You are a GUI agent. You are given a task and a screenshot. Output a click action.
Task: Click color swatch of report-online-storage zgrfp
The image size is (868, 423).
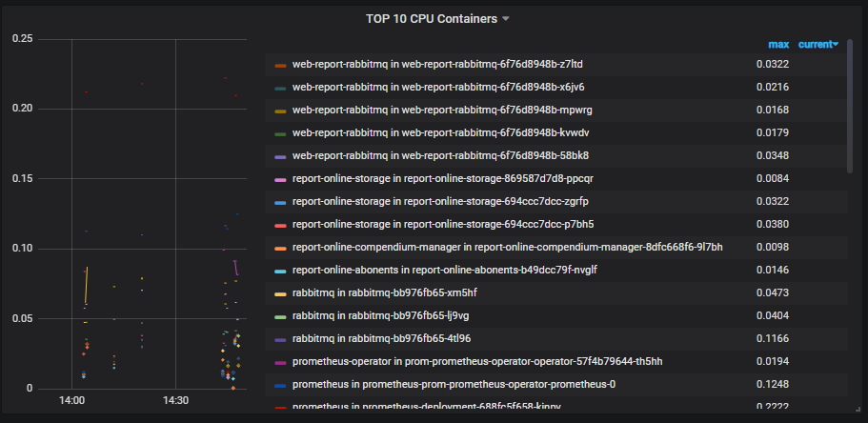280,203
